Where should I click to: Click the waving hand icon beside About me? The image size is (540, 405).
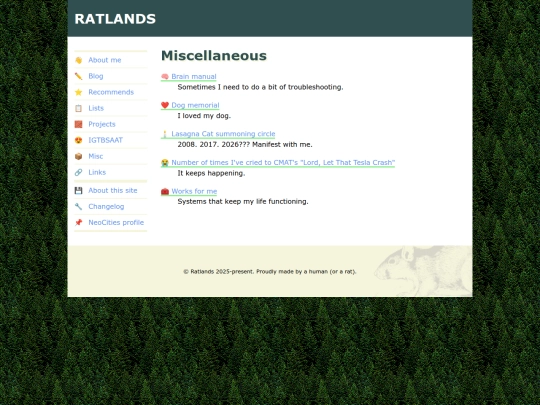pyautogui.click(x=79, y=60)
